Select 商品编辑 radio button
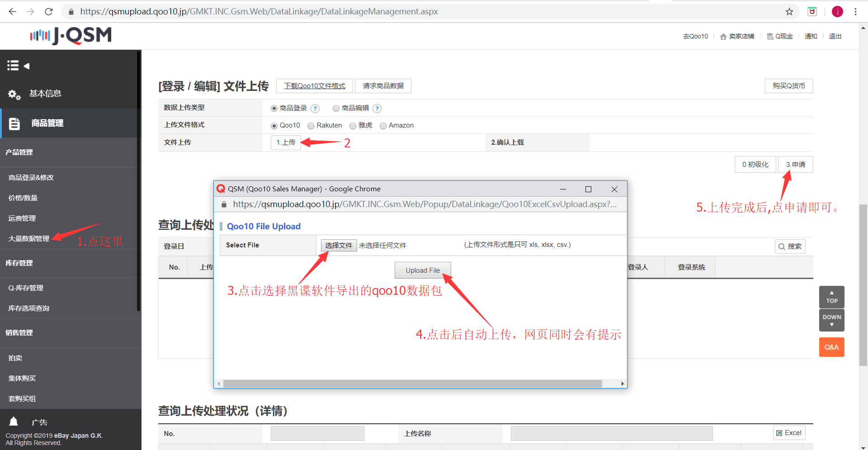868x450 pixels. tap(336, 109)
